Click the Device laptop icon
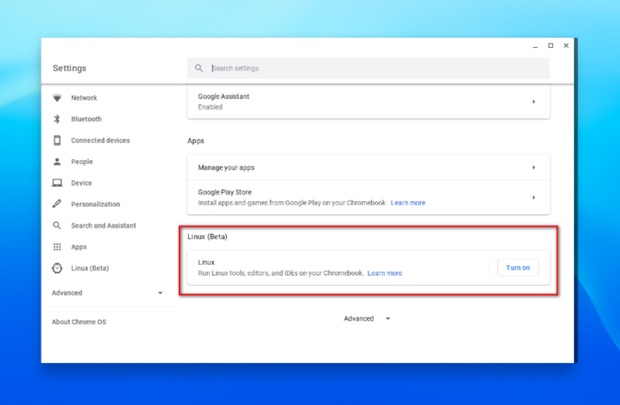The height and width of the screenshot is (405, 620). [57, 183]
